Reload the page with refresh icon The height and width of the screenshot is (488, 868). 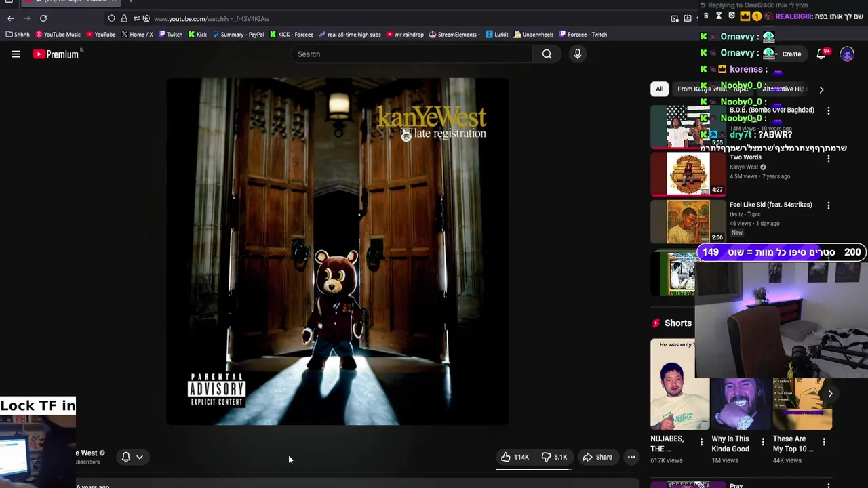(43, 18)
